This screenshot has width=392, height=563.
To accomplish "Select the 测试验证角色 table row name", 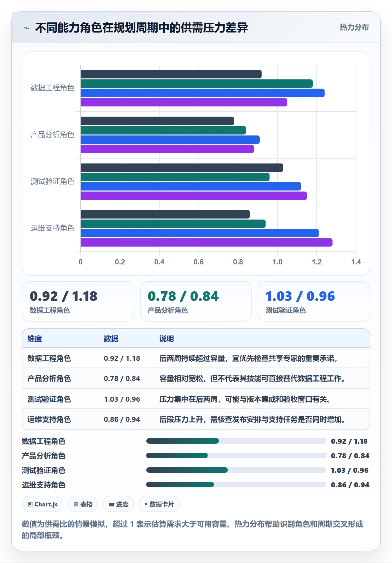I will 49,399.
